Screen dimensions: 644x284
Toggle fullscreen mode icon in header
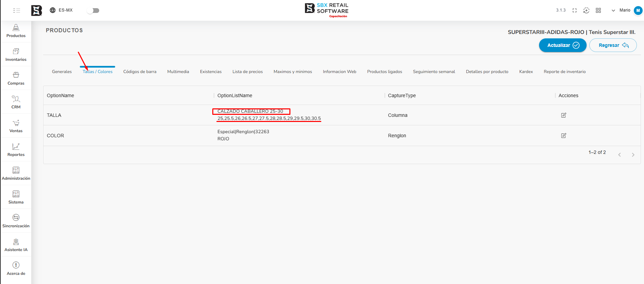pos(574,11)
